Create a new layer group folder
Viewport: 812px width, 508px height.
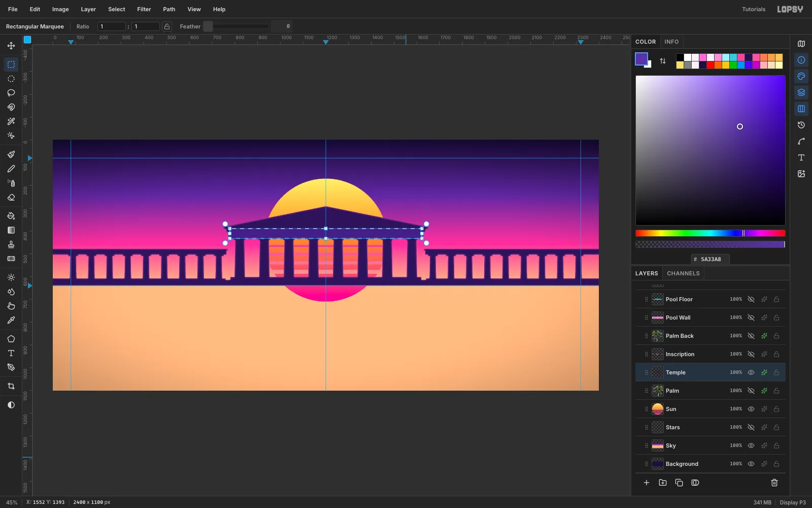(x=663, y=483)
